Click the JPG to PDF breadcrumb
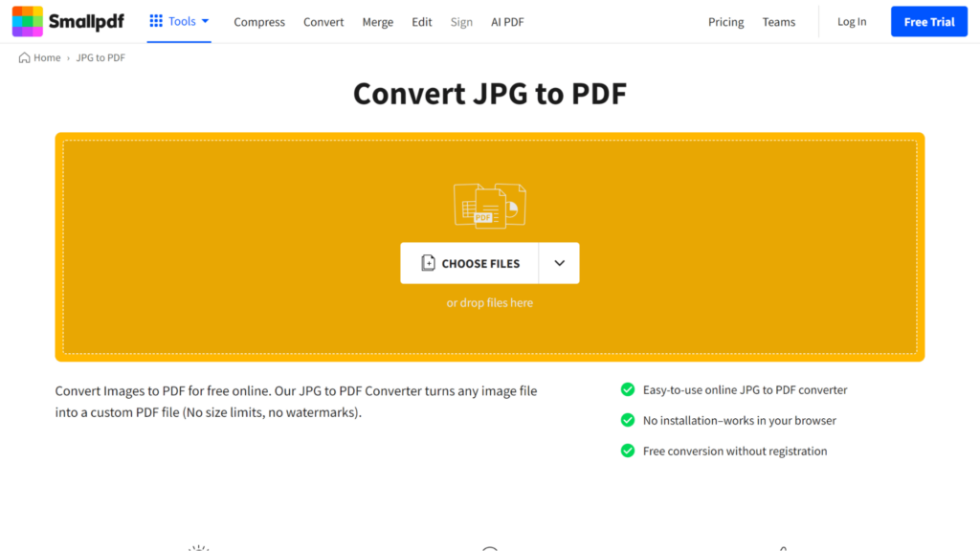Viewport: 980px width, 551px height. pyautogui.click(x=100, y=57)
